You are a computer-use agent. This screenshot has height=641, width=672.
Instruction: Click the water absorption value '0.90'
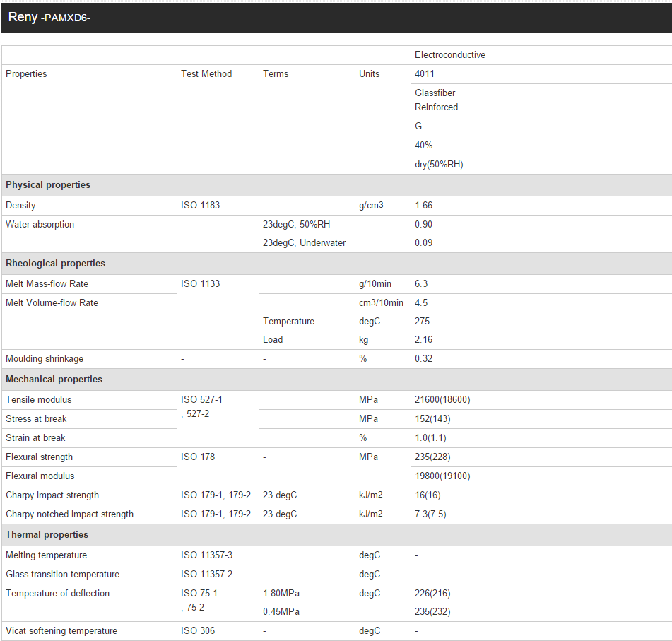(423, 224)
